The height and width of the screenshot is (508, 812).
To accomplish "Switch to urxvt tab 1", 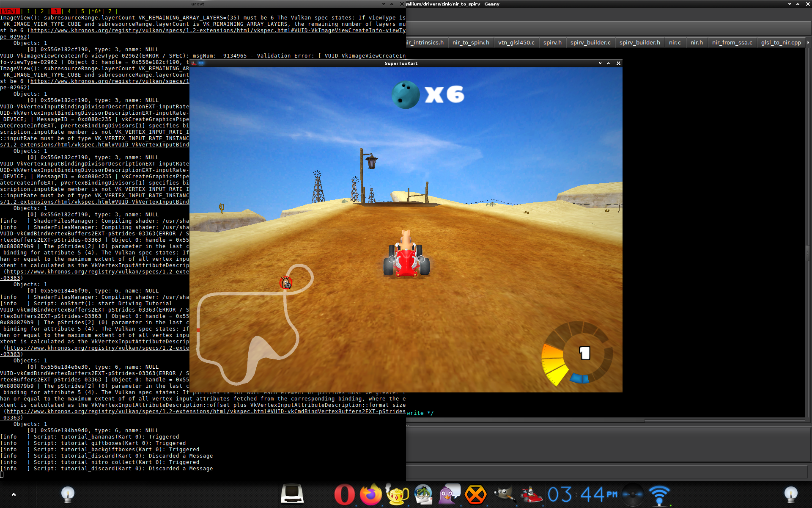I will point(28,11).
